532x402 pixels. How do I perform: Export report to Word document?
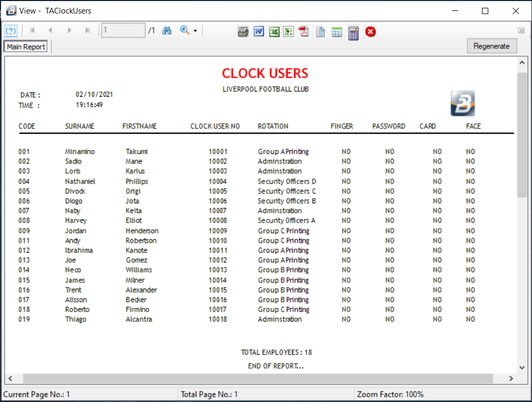[x=259, y=32]
